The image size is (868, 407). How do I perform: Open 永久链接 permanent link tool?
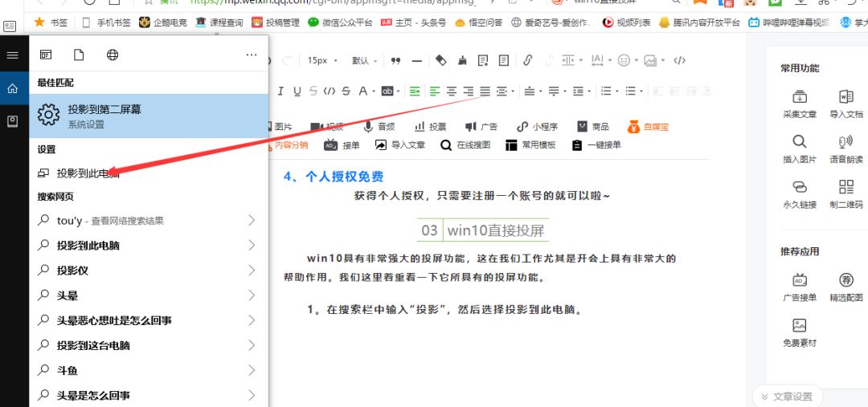pos(800,194)
